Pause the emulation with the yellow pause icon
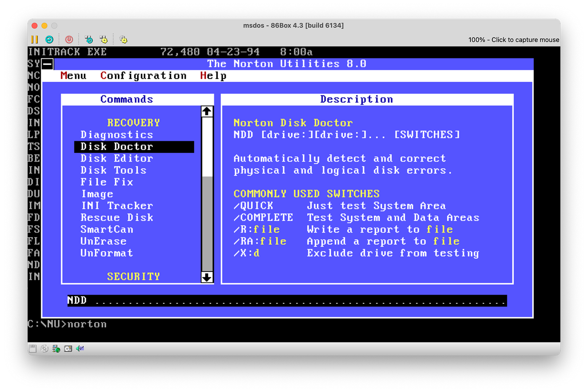Image resolution: width=588 pixels, height=392 pixels. 34,39
